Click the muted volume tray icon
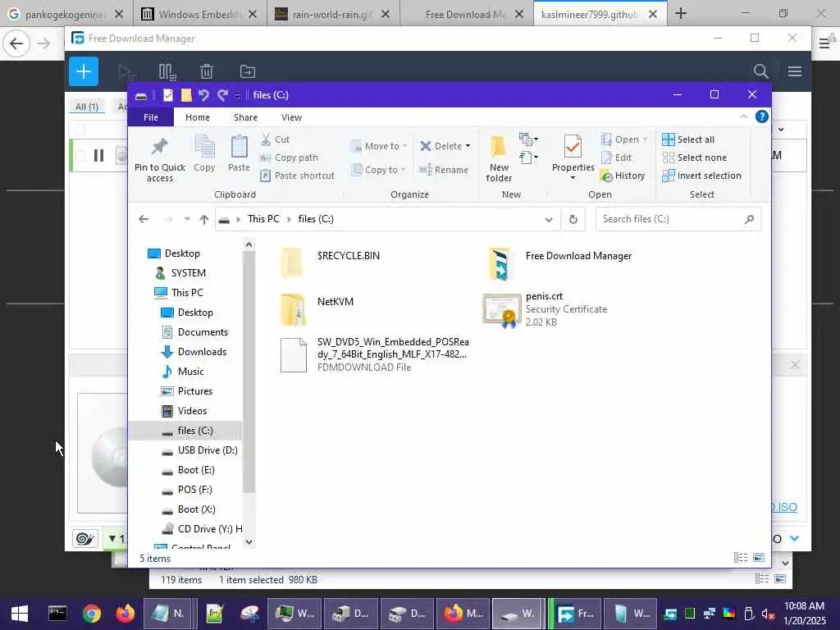Image resolution: width=840 pixels, height=630 pixels. pyautogui.click(x=768, y=614)
